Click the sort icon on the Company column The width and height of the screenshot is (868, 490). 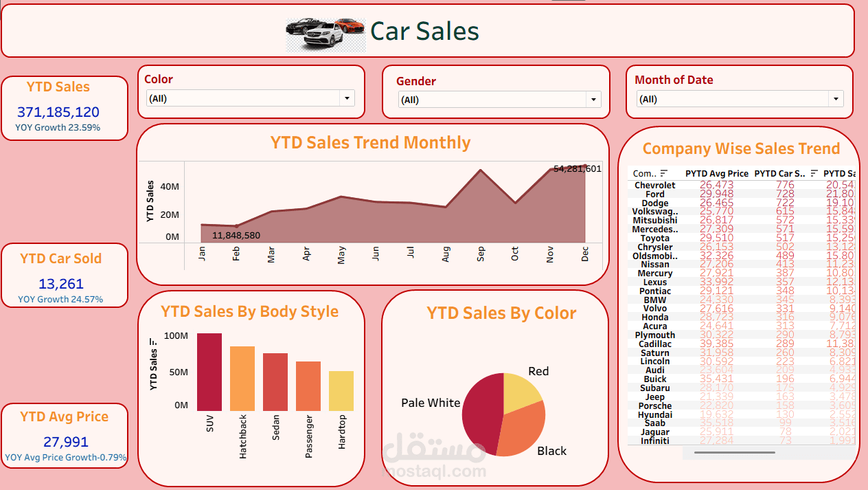click(x=665, y=173)
